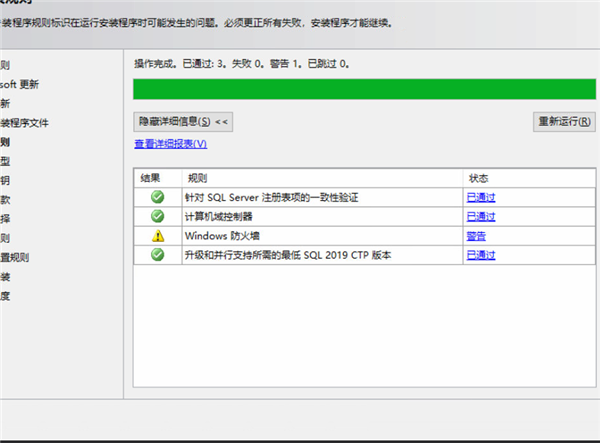Select the '置规则' step in left sidebar

[15, 257]
